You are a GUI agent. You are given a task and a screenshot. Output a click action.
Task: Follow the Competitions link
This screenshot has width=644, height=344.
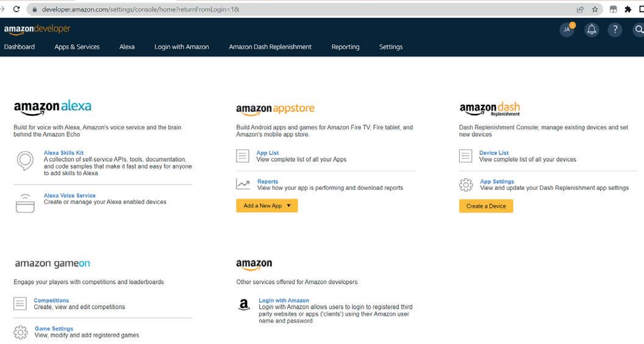click(x=51, y=300)
